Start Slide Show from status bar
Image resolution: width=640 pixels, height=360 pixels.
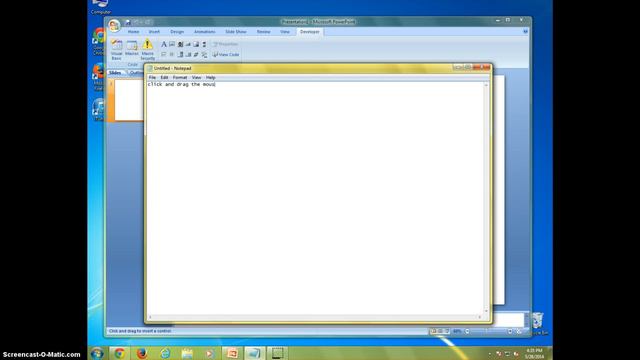click(447, 331)
